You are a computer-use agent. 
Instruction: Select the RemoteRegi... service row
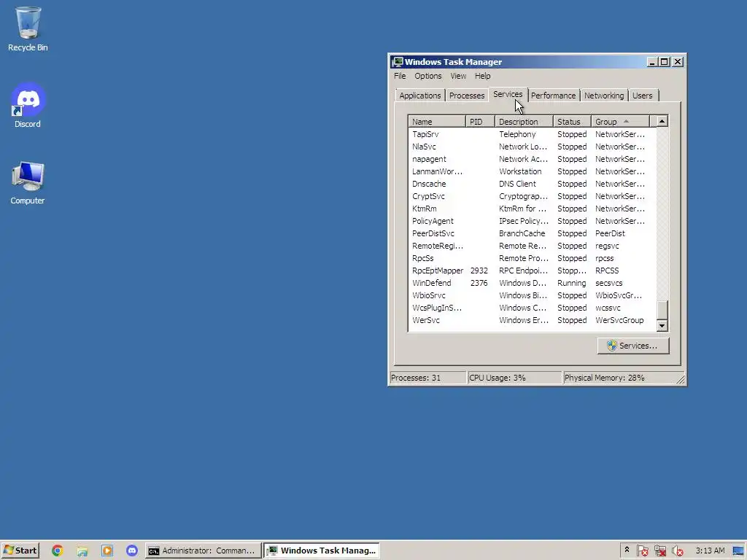(x=532, y=246)
